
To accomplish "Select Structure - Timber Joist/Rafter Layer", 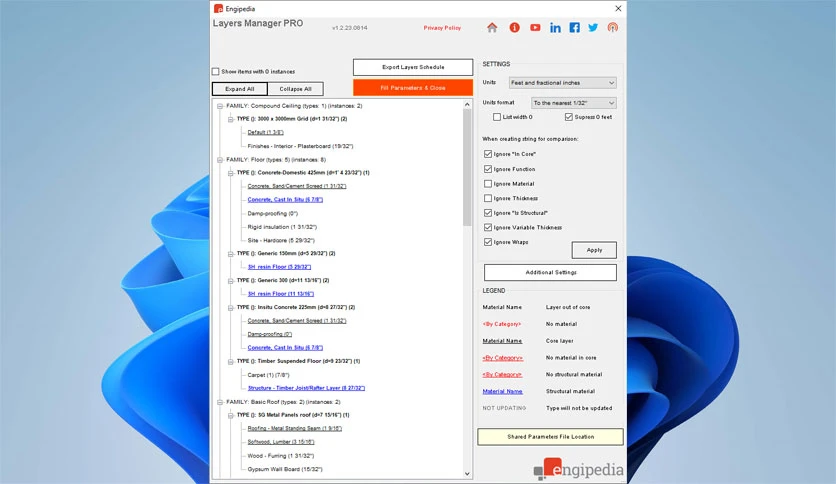I will pos(307,388).
